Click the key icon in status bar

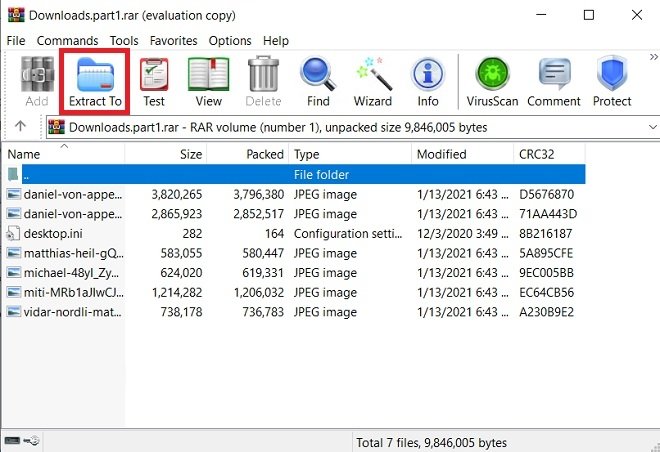pos(31,441)
